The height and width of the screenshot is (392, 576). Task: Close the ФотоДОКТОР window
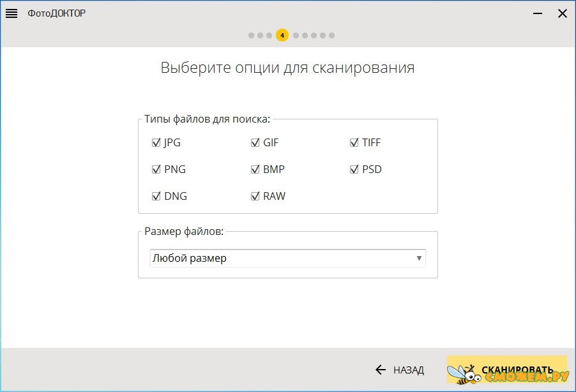[x=563, y=13]
